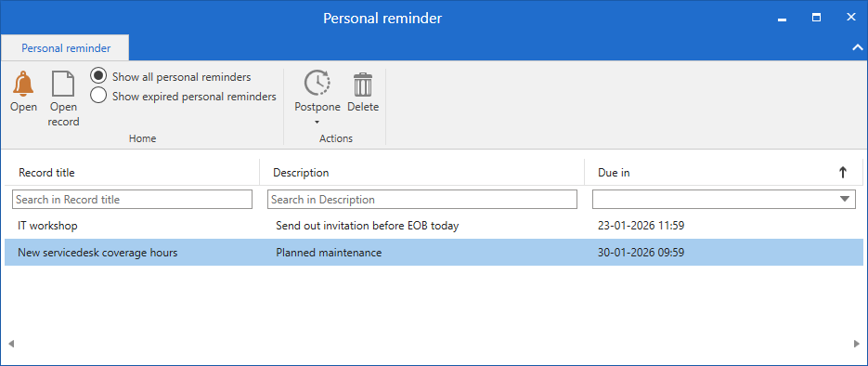Image resolution: width=868 pixels, height=366 pixels.
Task: Click horizontal scrollbar right arrow
Action: [x=857, y=344]
